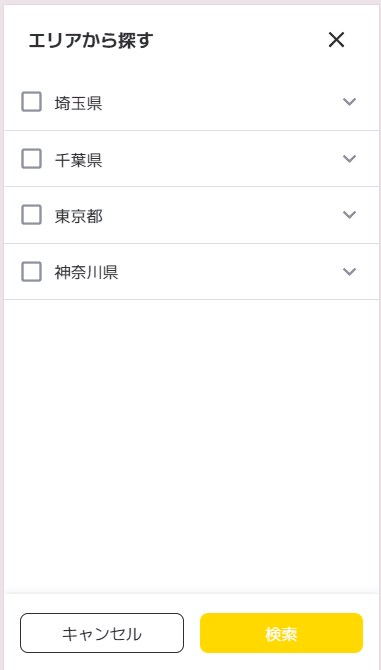Unfold 神奈川県 with its down chevron
Image resolution: width=381 pixels, height=670 pixels.
(349, 271)
